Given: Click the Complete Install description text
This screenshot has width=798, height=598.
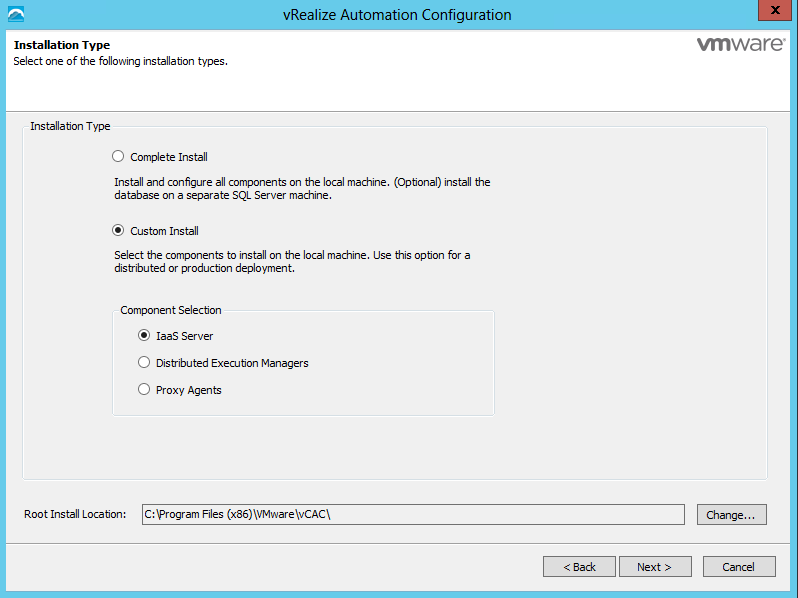Looking at the screenshot, I should pyautogui.click(x=302, y=188).
